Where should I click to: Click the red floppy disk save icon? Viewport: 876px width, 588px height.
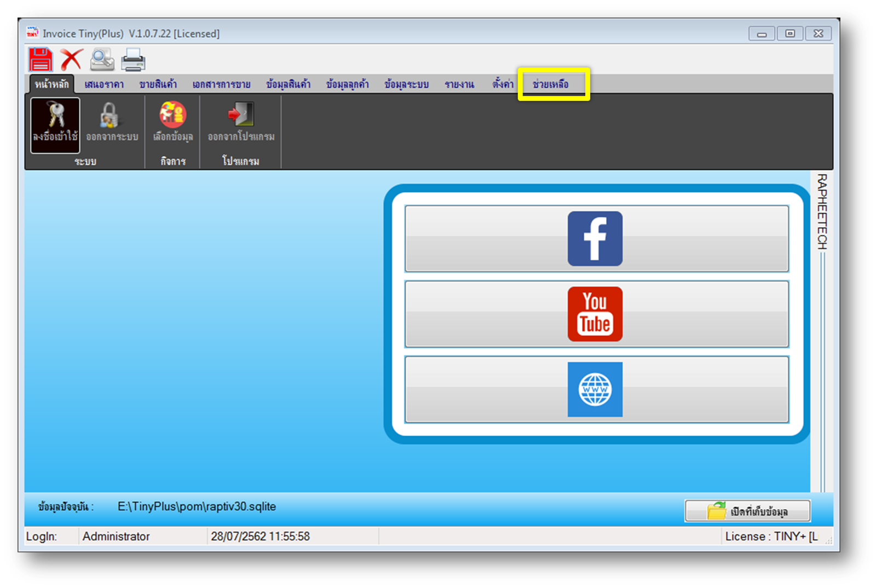[x=41, y=59]
